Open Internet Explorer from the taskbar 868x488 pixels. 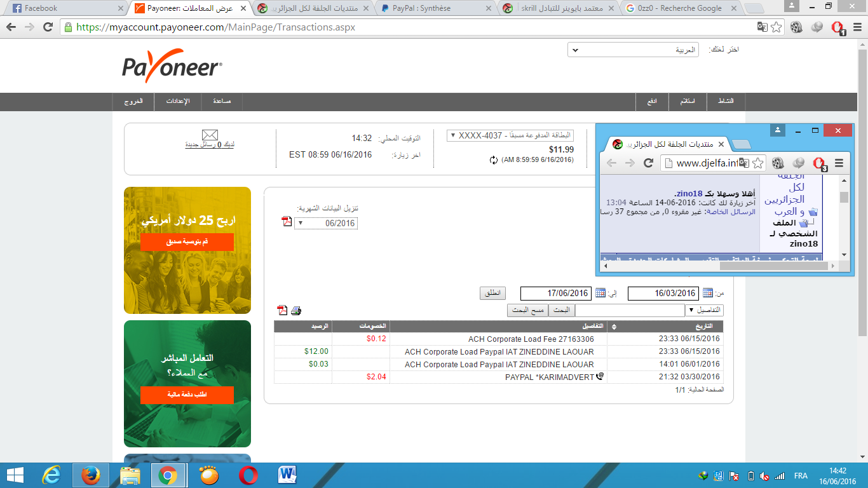(52, 475)
